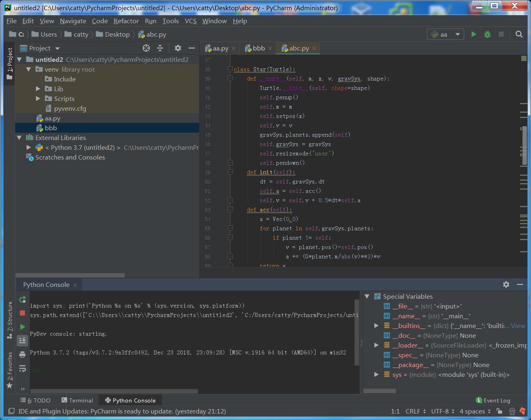The image size is (531, 420).
Task: Stop the Python console with red square
Action: click(x=22, y=313)
